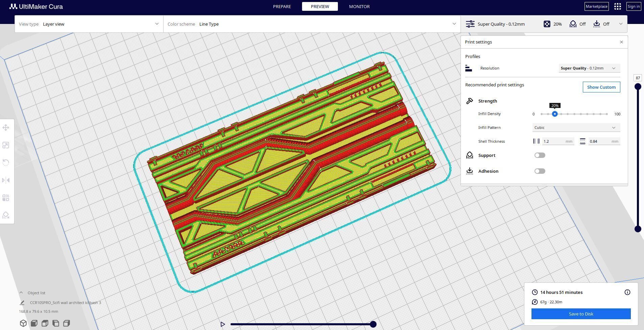Click the infill 20% icon in header
The image size is (644, 330).
547,24
